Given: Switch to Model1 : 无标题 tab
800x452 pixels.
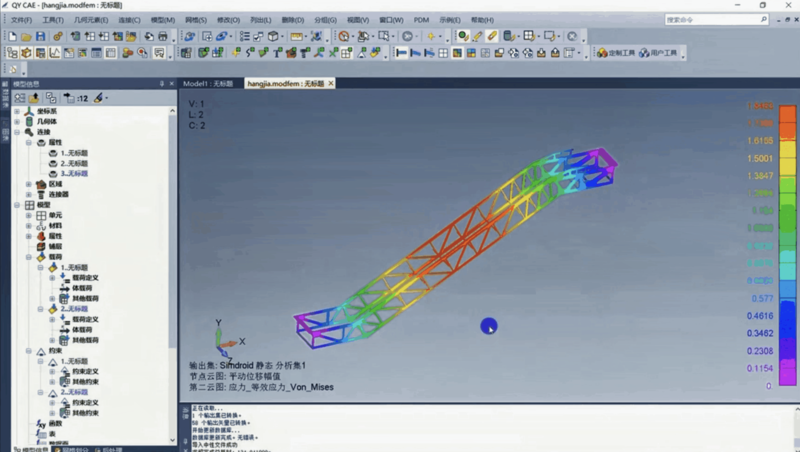Looking at the screenshot, I should pos(207,84).
